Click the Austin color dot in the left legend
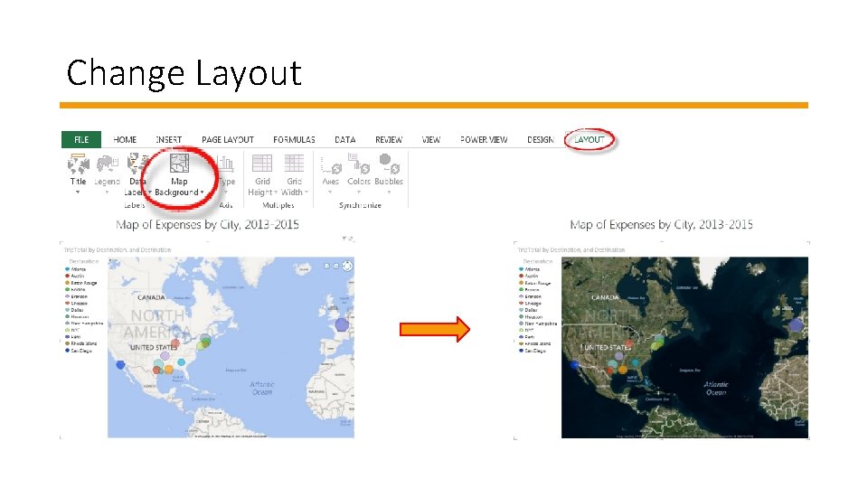 (68, 276)
